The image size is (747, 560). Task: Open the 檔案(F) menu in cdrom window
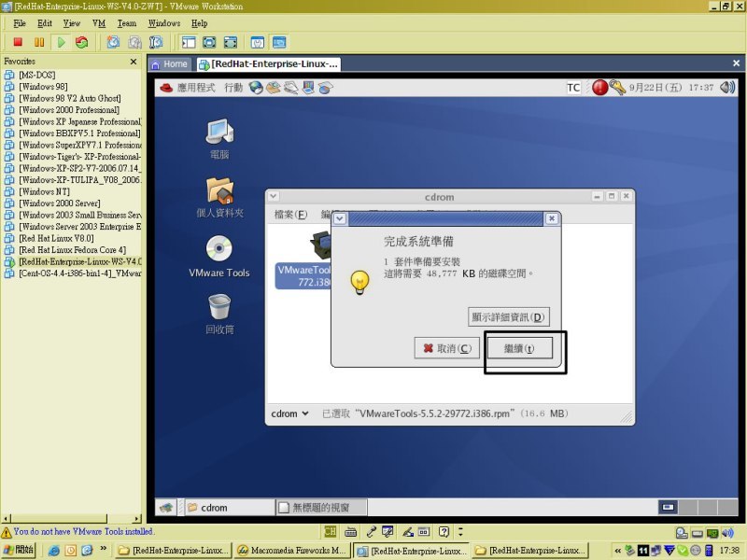point(291,215)
